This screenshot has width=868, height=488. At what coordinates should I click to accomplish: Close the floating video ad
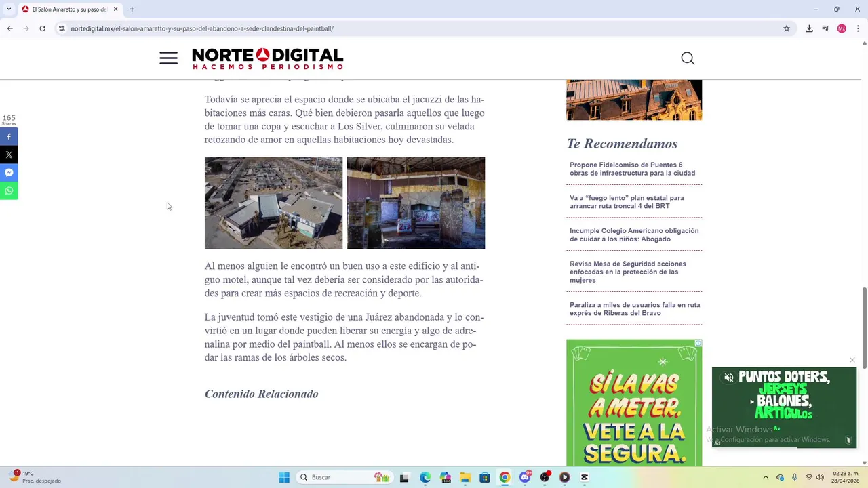point(852,361)
